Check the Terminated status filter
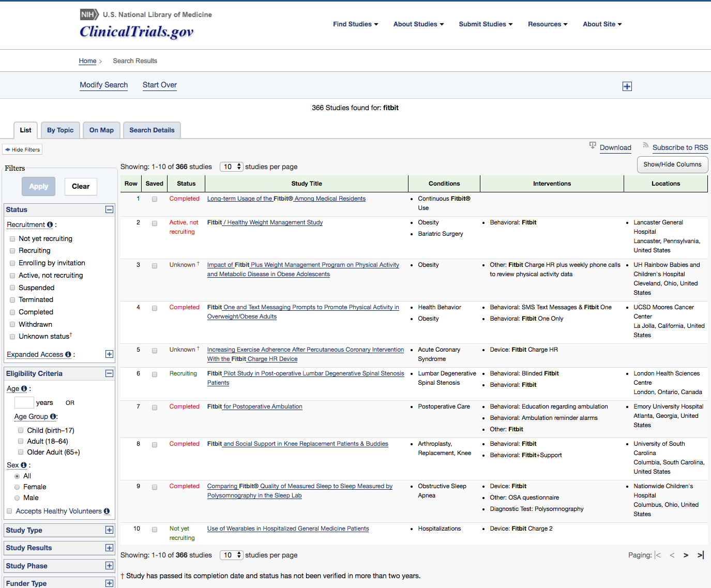This screenshot has height=588, width=711. [12, 300]
